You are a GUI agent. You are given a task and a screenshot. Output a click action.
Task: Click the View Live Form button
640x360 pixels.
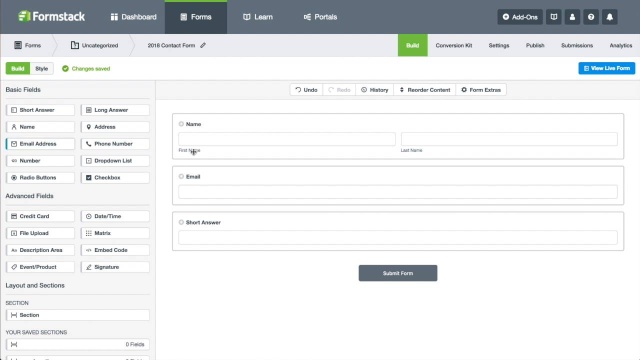[x=607, y=68]
